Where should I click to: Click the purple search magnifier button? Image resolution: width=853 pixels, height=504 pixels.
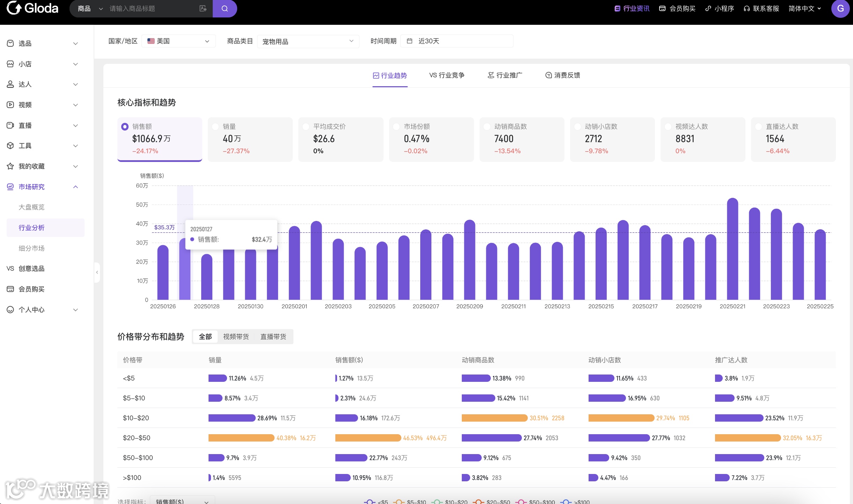[x=225, y=8]
